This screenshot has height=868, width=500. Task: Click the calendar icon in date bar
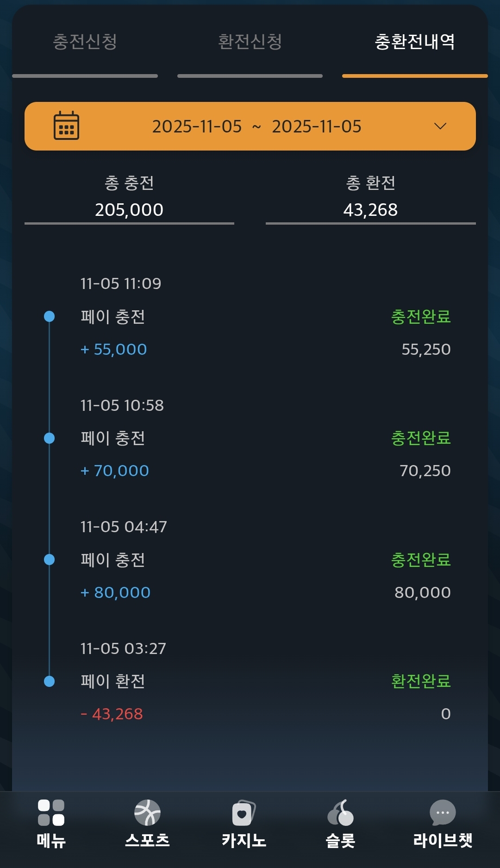point(66,126)
